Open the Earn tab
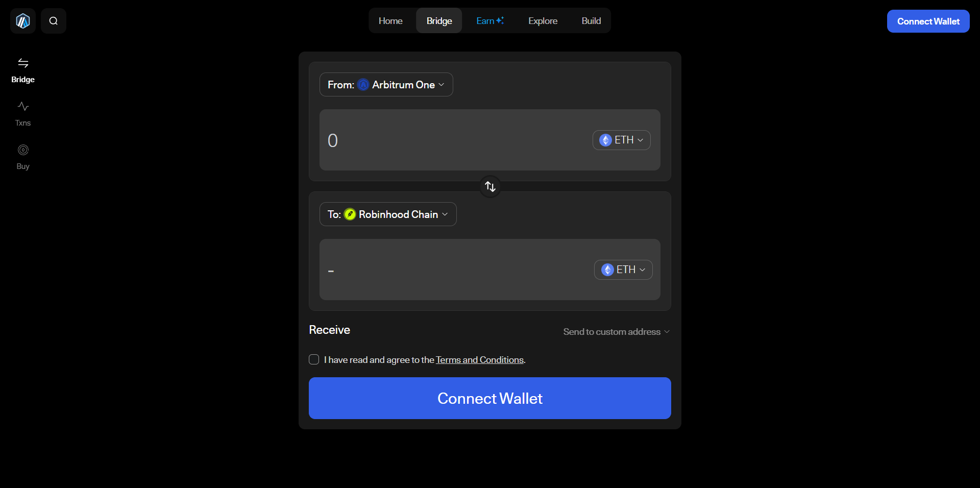This screenshot has width=980, height=488. (x=490, y=21)
